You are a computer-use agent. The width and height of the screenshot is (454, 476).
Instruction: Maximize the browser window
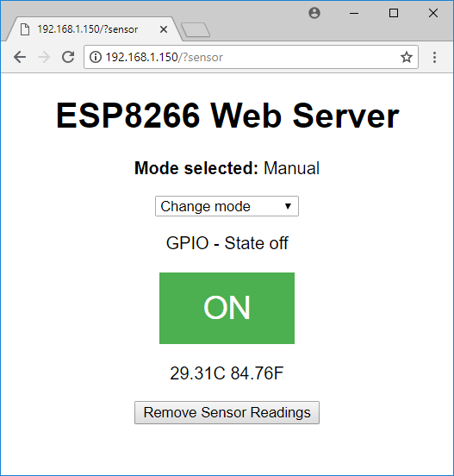[394, 13]
